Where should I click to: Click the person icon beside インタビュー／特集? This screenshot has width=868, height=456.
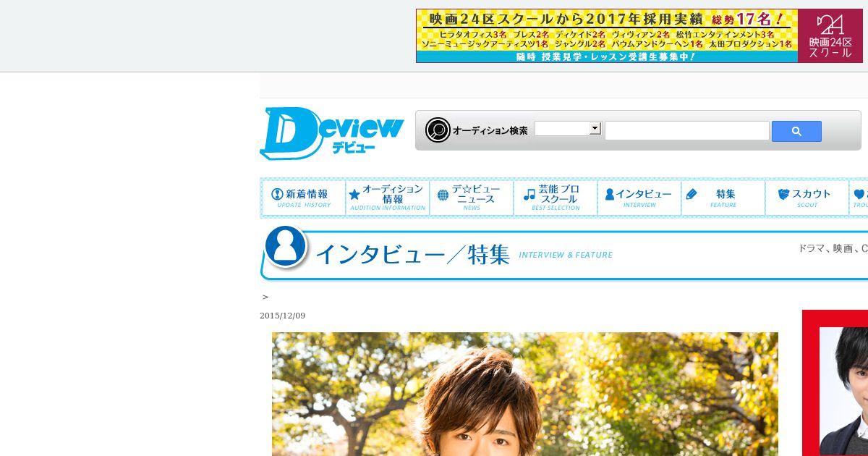click(286, 246)
